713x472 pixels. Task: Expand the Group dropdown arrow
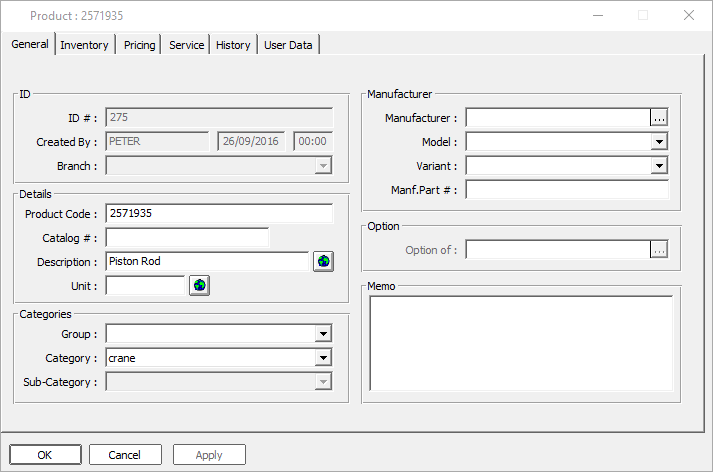pyautogui.click(x=323, y=334)
